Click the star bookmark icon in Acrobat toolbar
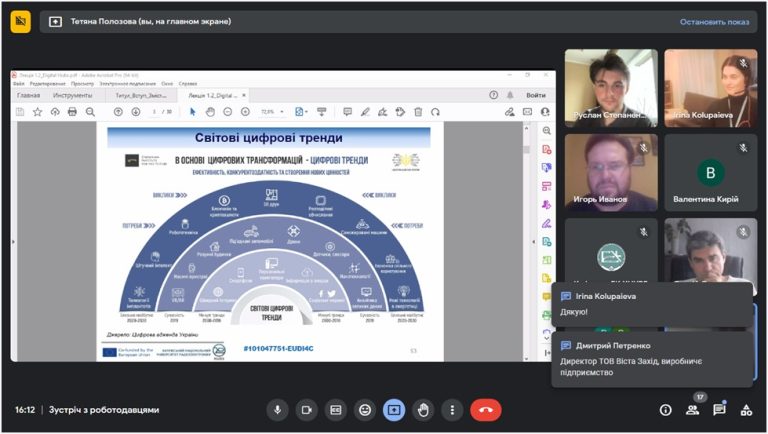The width and height of the screenshot is (768, 434). click(37, 112)
